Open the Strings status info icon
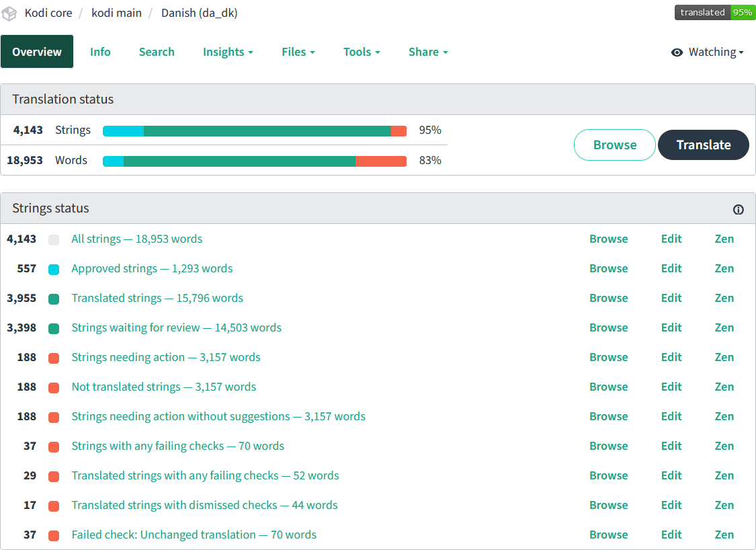 pyautogui.click(x=738, y=209)
